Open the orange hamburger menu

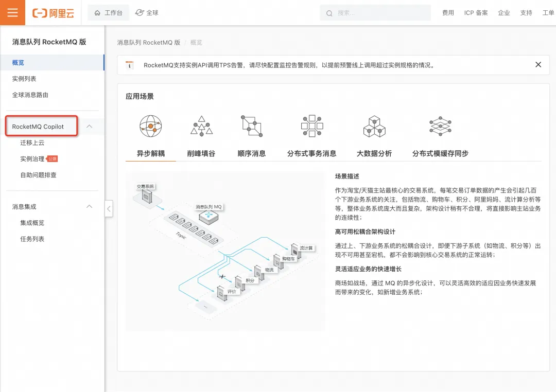(12, 12)
